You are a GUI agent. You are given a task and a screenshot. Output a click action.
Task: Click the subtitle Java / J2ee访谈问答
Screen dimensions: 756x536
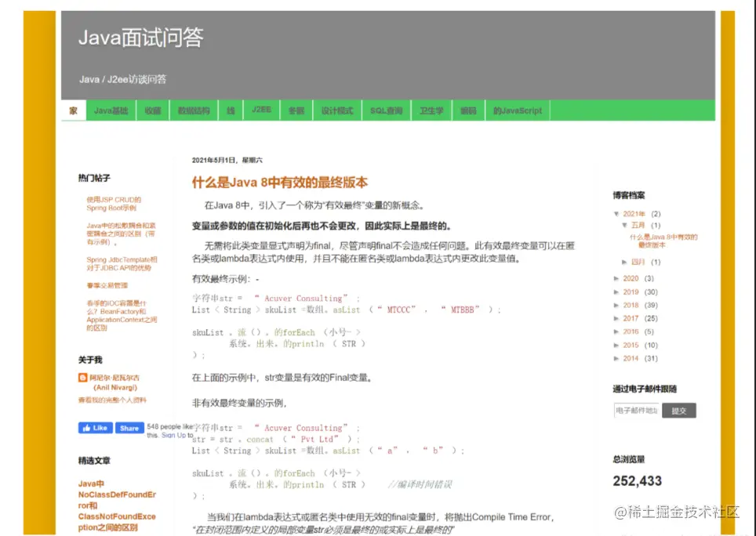pyautogui.click(x=122, y=79)
